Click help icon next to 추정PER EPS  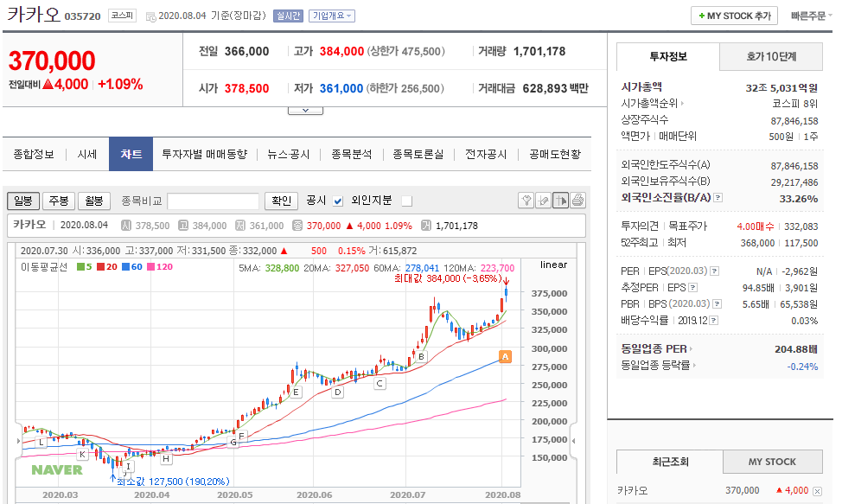coord(693,287)
